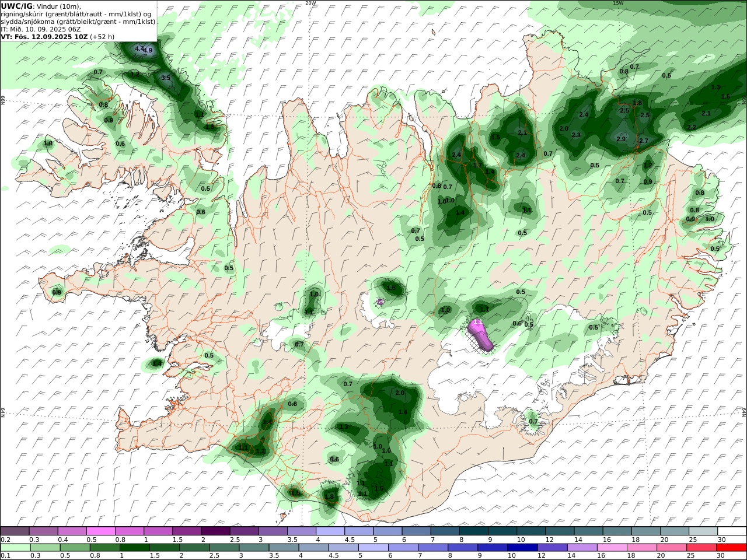Click the bright magenta 0.5 swatch in the snow legend
The image size is (747, 560).
(x=101, y=531)
